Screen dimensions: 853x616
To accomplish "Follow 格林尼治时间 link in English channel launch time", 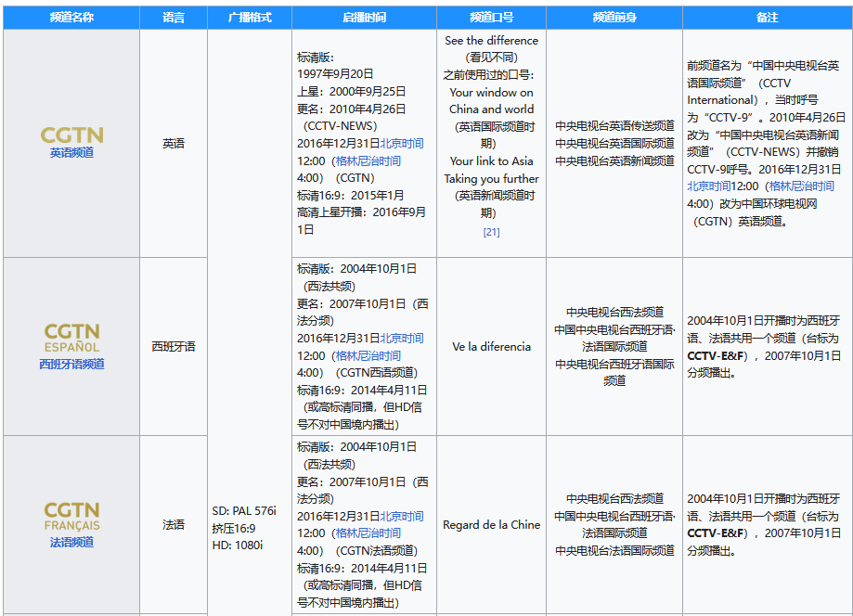I will [368, 160].
